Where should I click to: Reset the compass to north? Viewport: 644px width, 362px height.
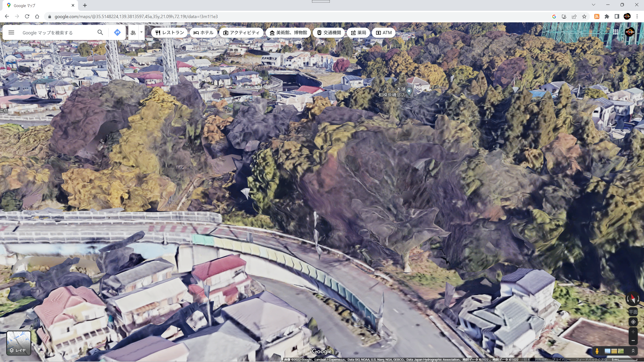pyautogui.click(x=633, y=298)
